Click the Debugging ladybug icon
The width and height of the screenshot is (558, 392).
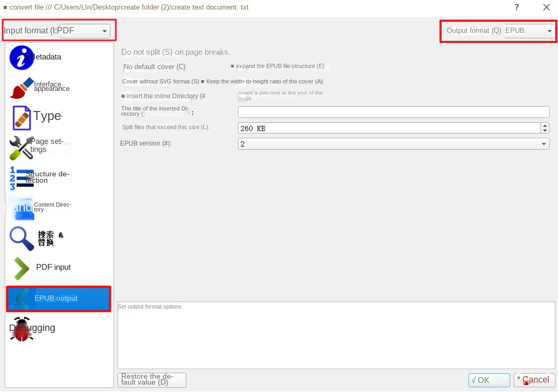[22, 329]
